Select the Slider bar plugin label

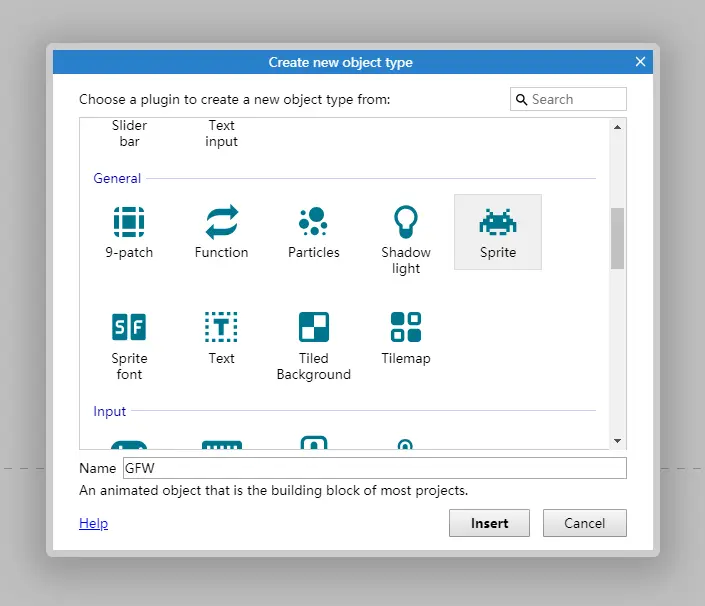(129, 133)
